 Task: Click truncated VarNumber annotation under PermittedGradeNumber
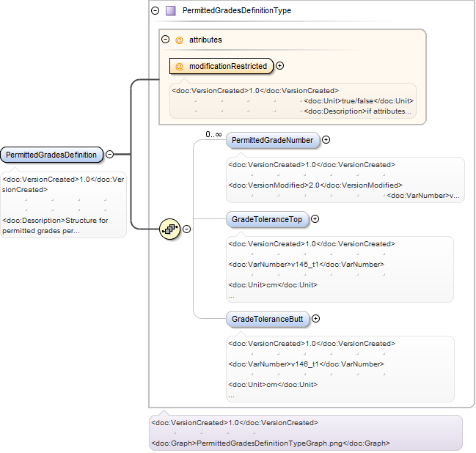423,196
